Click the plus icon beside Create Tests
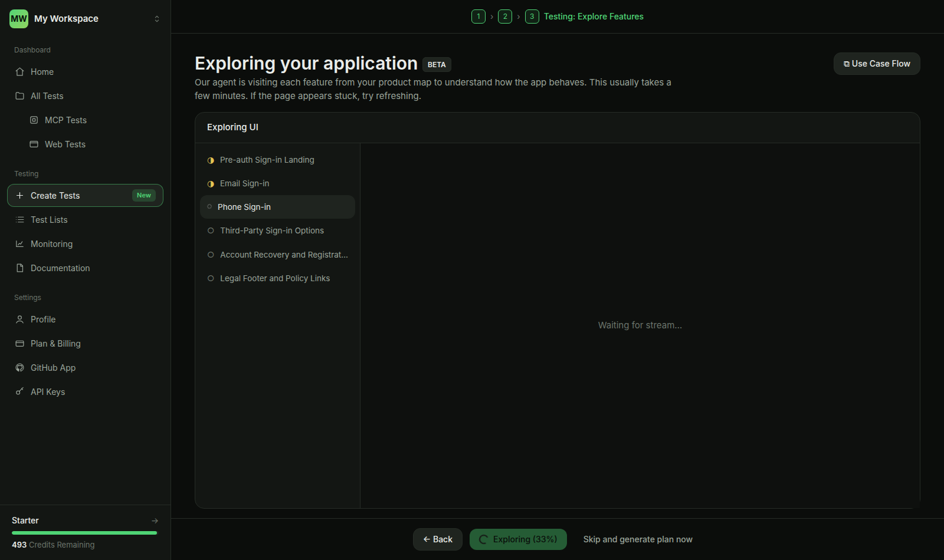The width and height of the screenshot is (944, 560). pyautogui.click(x=19, y=196)
